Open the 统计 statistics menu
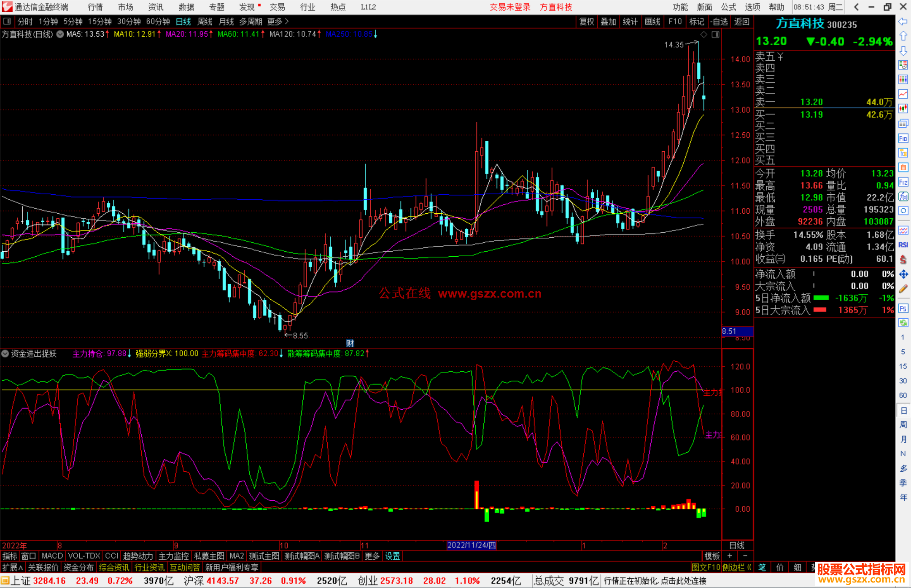Viewport: 911px width, 588px height. coord(630,21)
